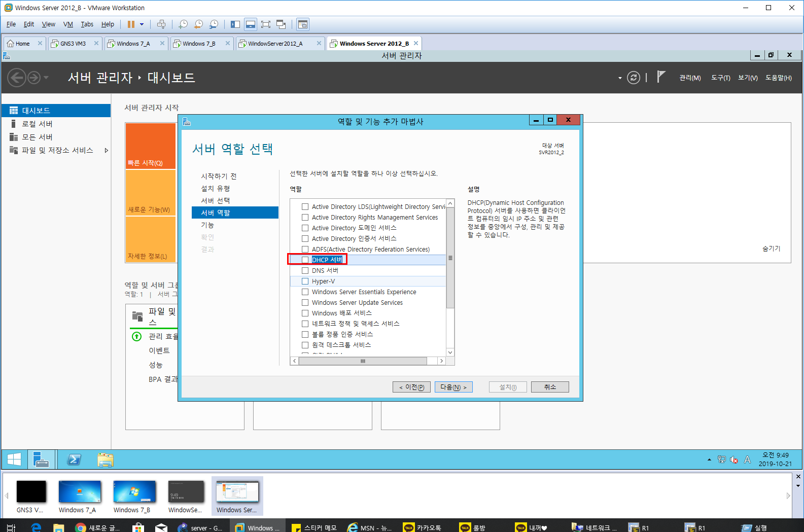Open the VMware Help menu
Viewport: 804px width, 532px height.
[x=108, y=24]
